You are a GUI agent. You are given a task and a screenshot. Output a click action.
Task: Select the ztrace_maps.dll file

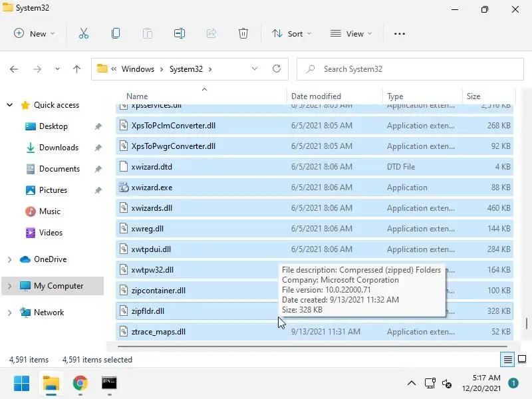314,332
